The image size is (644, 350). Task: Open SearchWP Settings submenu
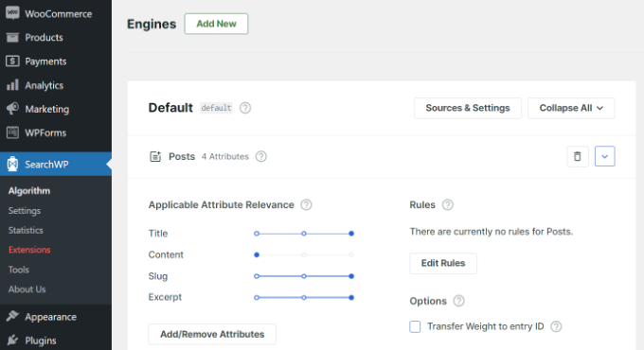tap(25, 211)
